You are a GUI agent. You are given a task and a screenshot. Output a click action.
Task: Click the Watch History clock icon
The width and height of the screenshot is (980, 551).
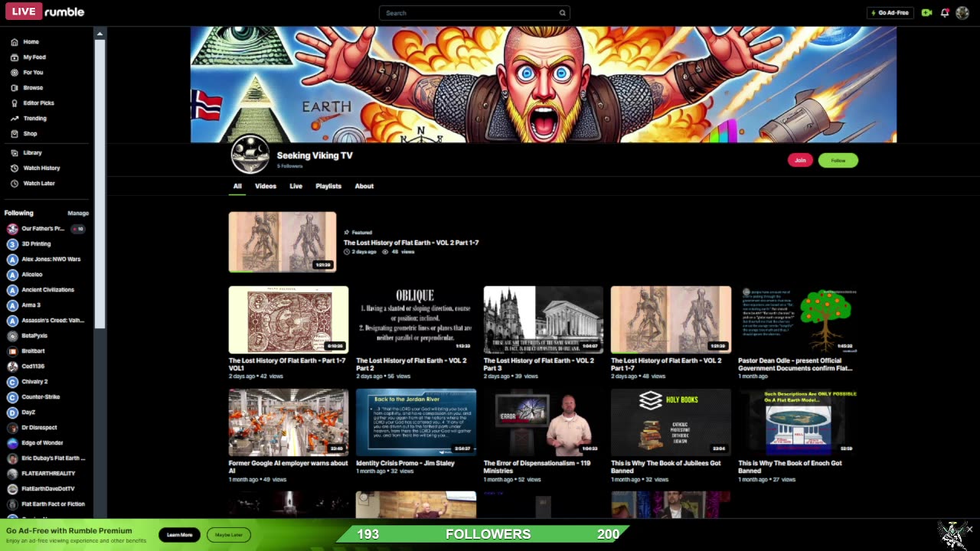14,168
